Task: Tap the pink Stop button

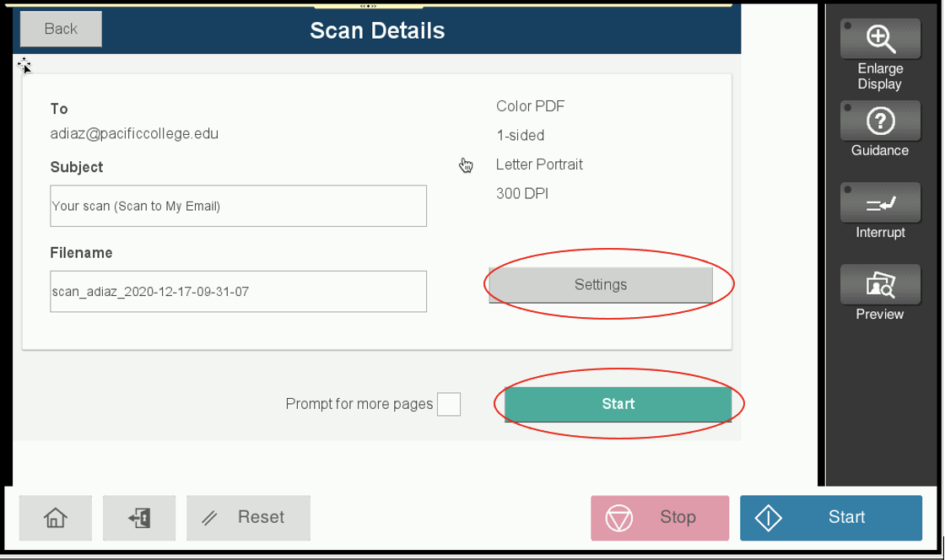Action: 660,518
